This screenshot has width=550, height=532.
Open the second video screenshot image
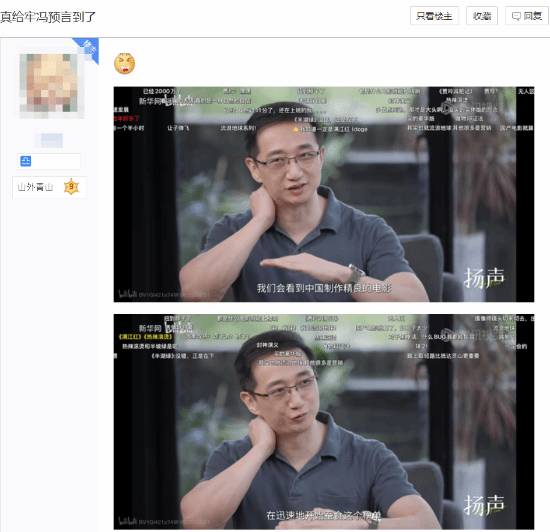[x=323, y=422]
